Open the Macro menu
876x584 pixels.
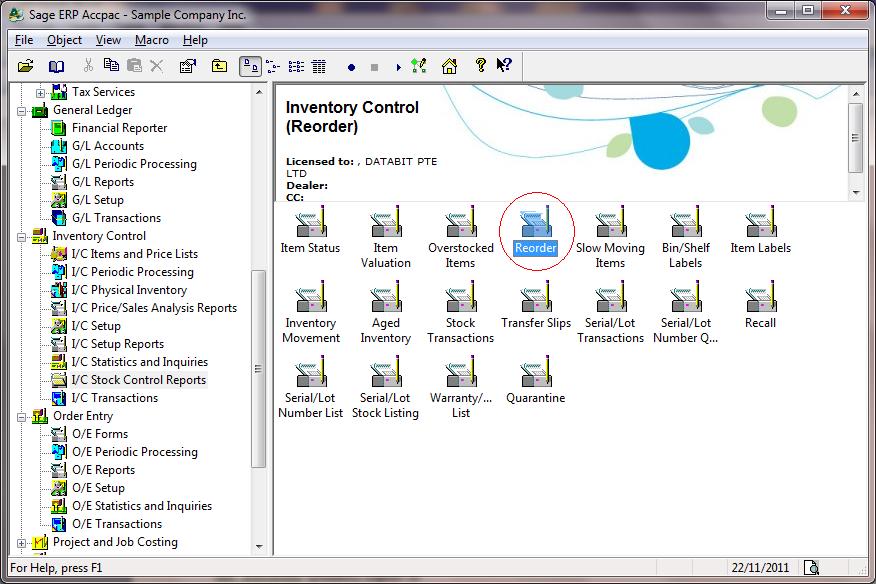point(152,40)
